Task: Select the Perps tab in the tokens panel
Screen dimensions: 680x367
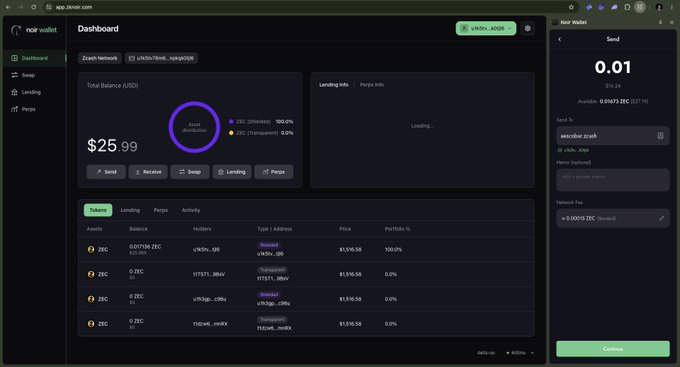Action: pyautogui.click(x=160, y=210)
